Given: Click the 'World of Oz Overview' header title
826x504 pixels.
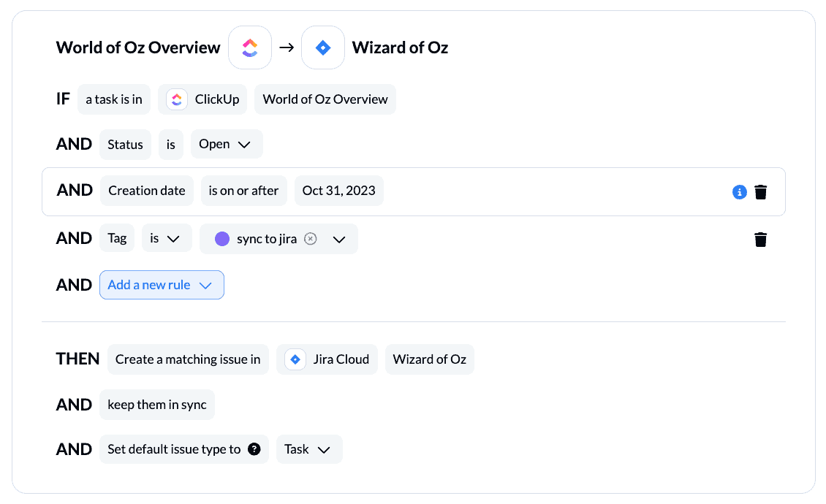Looking at the screenshot, I should pos(138,47).
